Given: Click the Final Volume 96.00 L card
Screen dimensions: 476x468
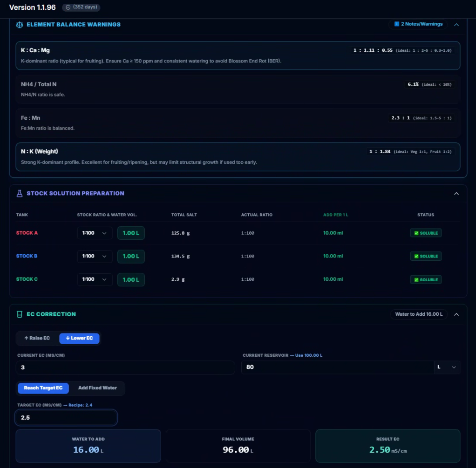Looking at the screenshot, I should pos(238,446).
